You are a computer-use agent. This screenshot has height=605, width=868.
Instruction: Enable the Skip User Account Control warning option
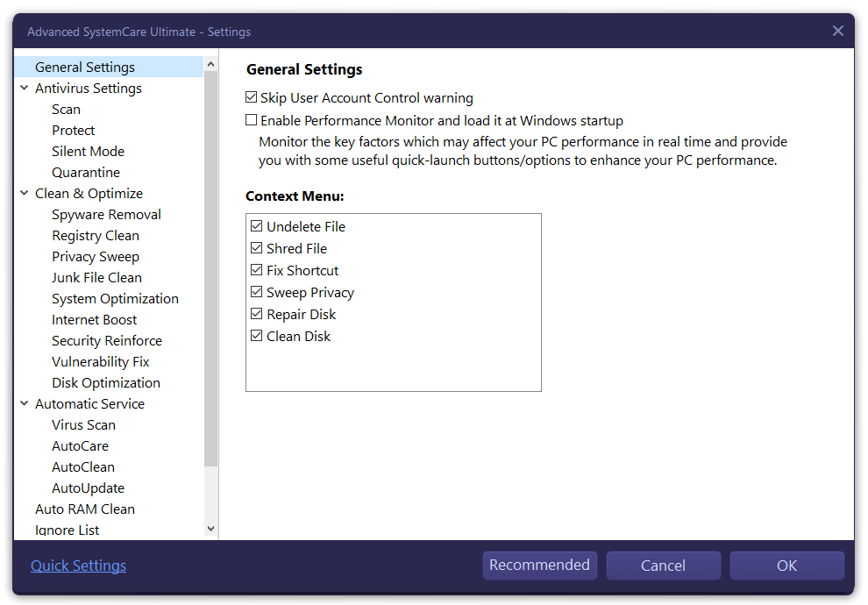[251, 97]
